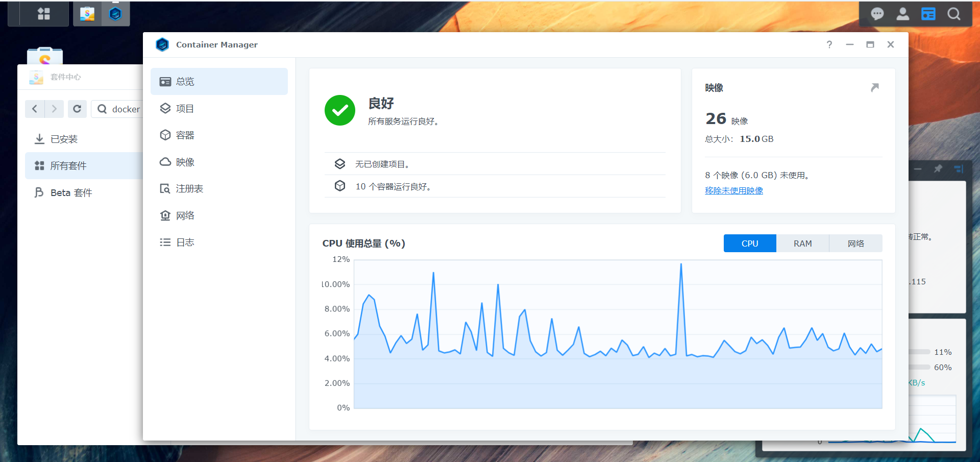Open image details arrow in 映像 card

(x=875, y=88)
